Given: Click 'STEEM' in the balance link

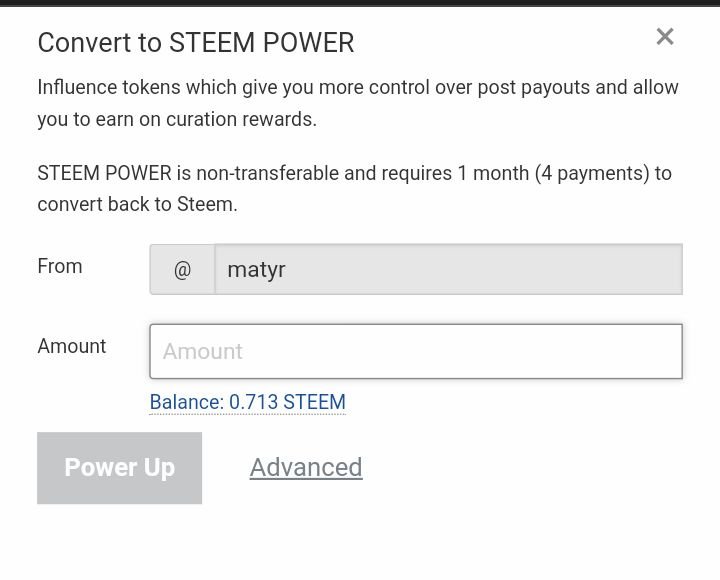Looking at the screenshot, I should (314, 402).
